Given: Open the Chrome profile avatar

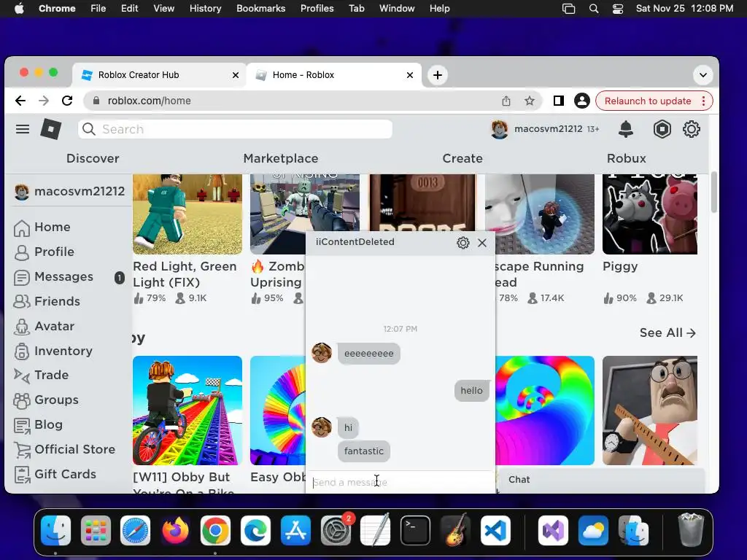Looking at the screenshot, I should tap(581, 101).
